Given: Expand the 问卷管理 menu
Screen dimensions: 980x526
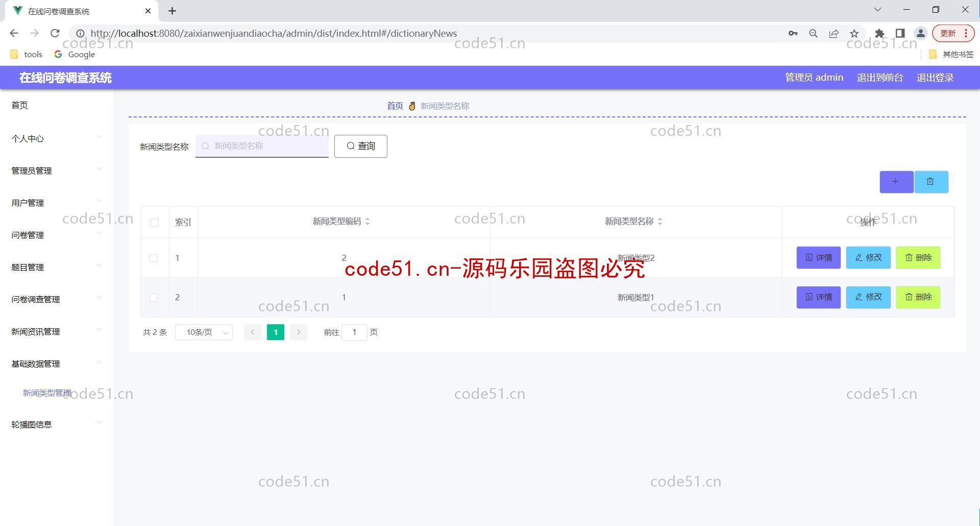Looking at the screenshot, I should [x=57, y=235].
